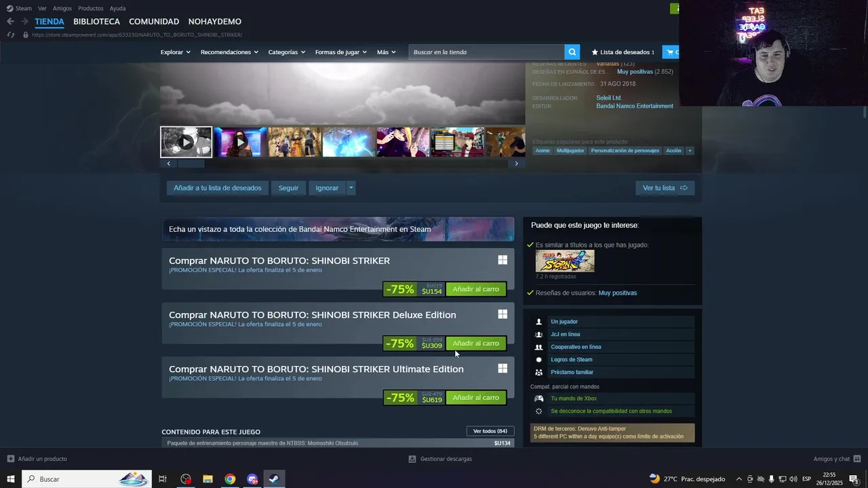Open Gestionar descargas icon
Image resolution: width=868 pixels, height=488 pixels.
point(412,459)
